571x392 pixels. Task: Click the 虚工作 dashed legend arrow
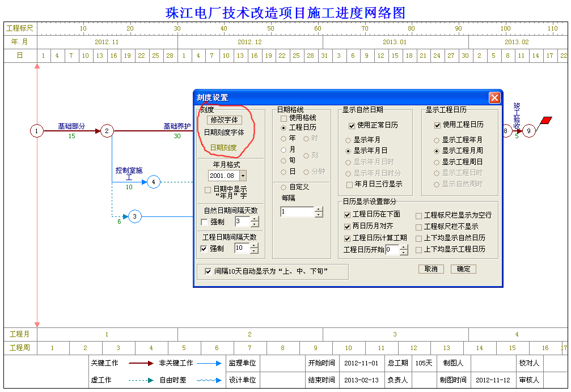click(x=141, y=380)
